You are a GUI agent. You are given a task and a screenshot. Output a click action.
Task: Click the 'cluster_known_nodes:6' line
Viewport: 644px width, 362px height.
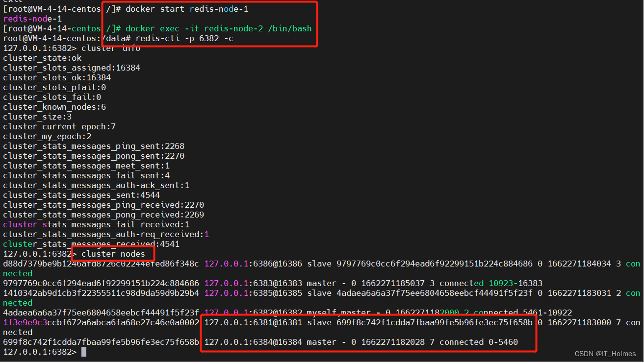(x=54, y=107)
